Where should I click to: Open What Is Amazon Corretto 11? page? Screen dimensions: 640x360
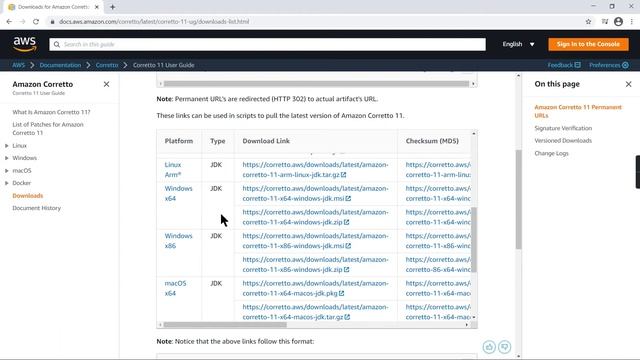(x=51, y=112)
